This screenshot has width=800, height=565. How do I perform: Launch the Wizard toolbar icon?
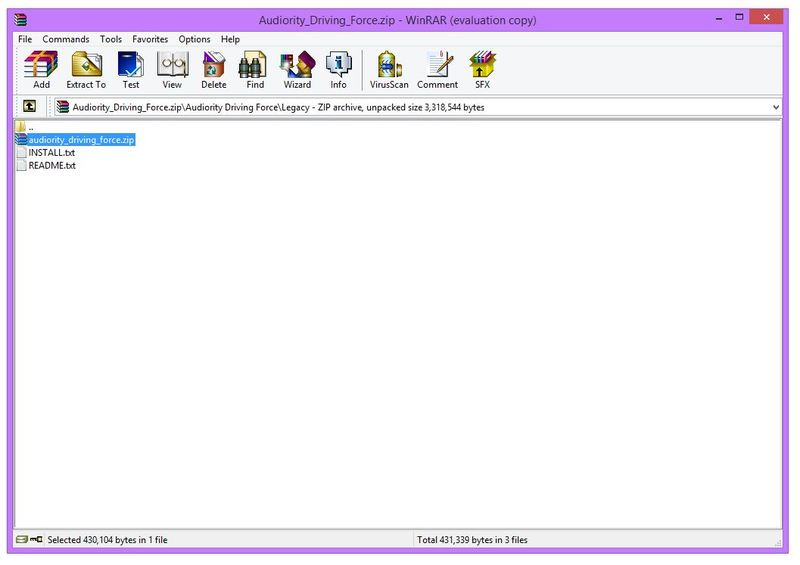click(297, 69)
